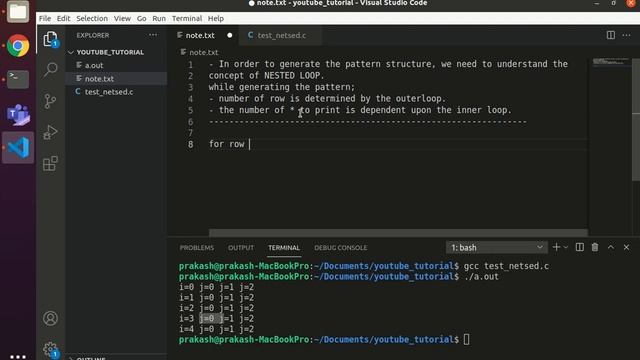Click text 'concept of NESTED LOOP.'
Viewport: 640px width, 360px height.
tap(266, 76)
